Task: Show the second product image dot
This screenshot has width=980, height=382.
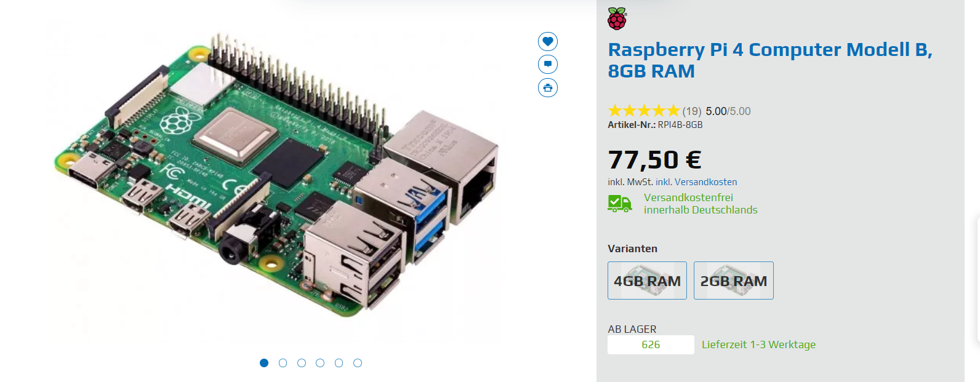Action: 283,363
